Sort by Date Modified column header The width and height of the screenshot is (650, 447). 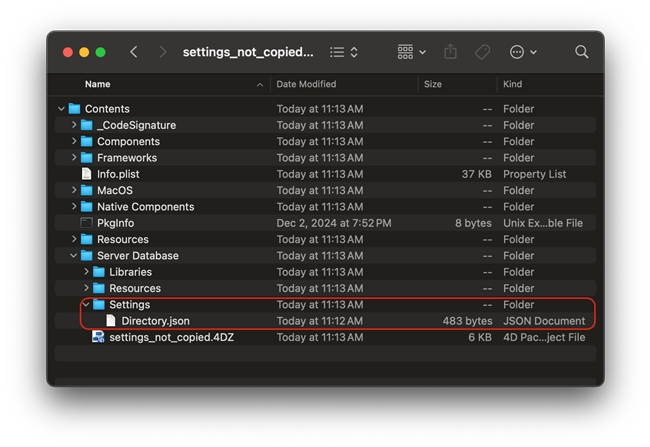[306, 84]
